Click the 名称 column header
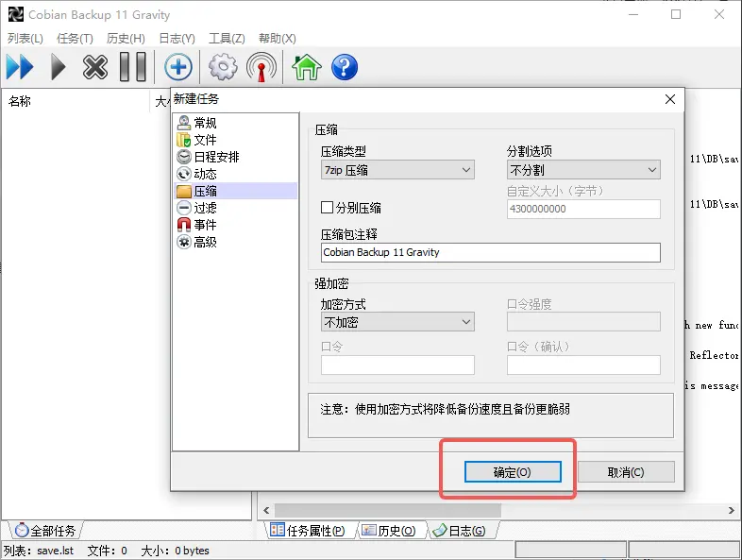742x560 pixels. click(20, 101)
